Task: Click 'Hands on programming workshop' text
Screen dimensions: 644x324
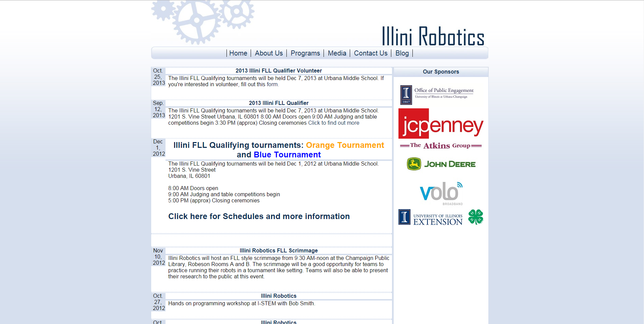Action: tap(241, 304)
